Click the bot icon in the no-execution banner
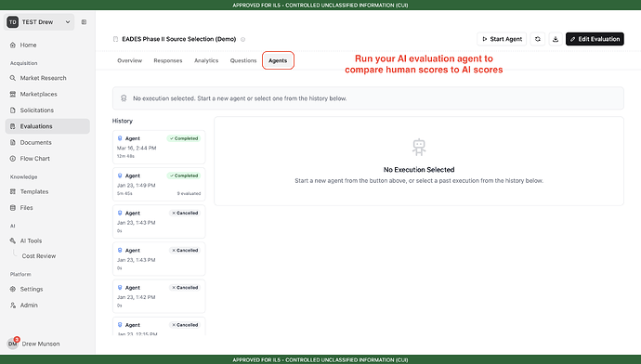This screenshot has height=364, width=641. coord(124,98)
